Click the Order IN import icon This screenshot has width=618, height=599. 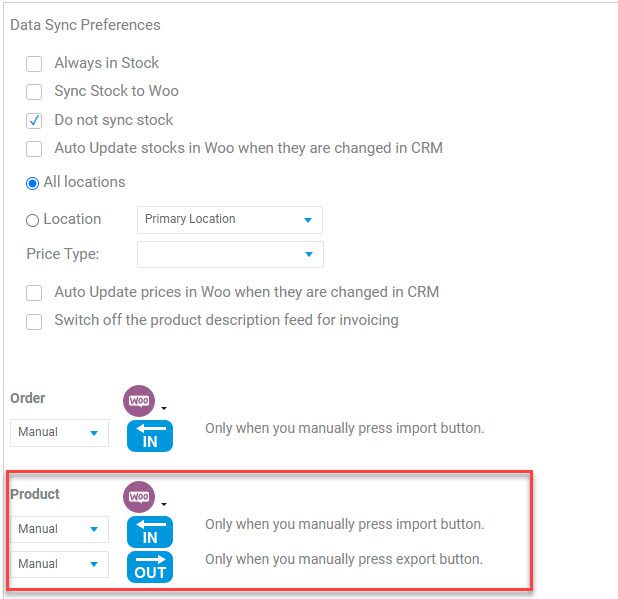coord(150,436)
